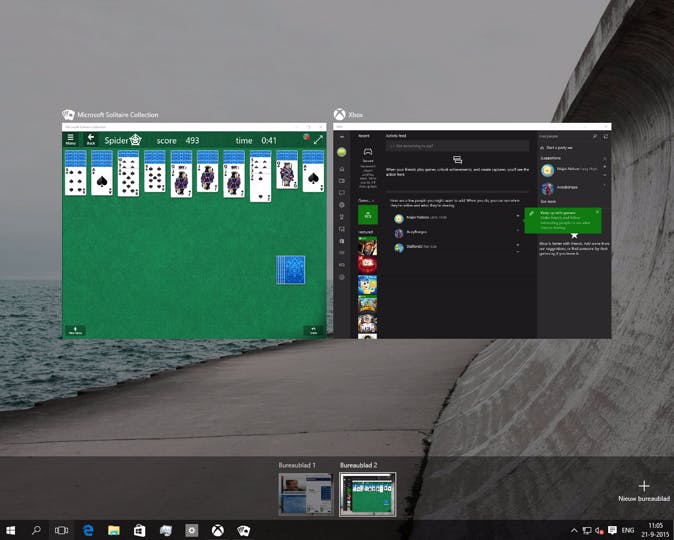674x540 pixels.
Task: Open the Xbox app hamburger menu
Action: click(x=342, y=137)
